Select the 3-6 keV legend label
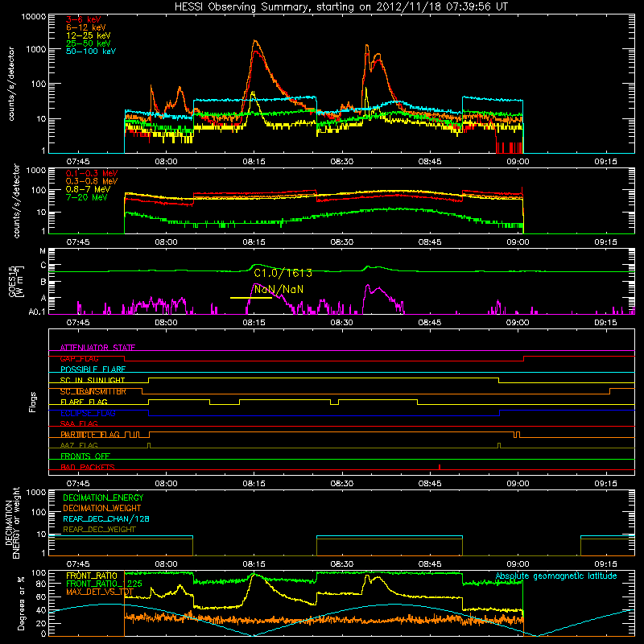Screen dimensions: 644x644 point(84,19)
